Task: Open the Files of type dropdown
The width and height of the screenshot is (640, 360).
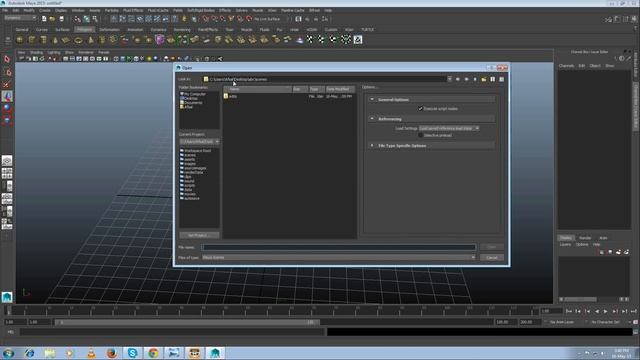Action: point(339,258)
